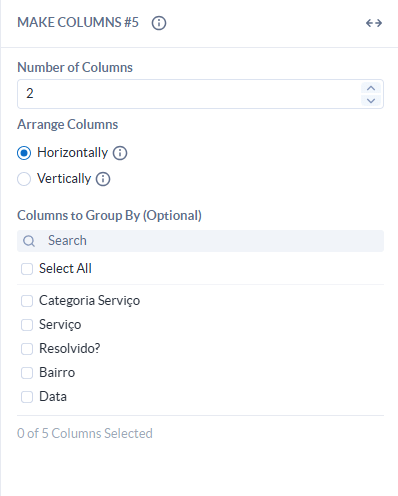This screenshot has width=398, height=496.
Task: Increase Number of Columns with up arrow
Action: point(371,88)
